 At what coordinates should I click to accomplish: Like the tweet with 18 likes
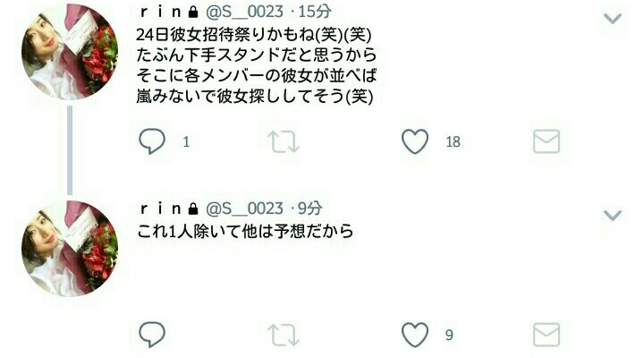415,141
